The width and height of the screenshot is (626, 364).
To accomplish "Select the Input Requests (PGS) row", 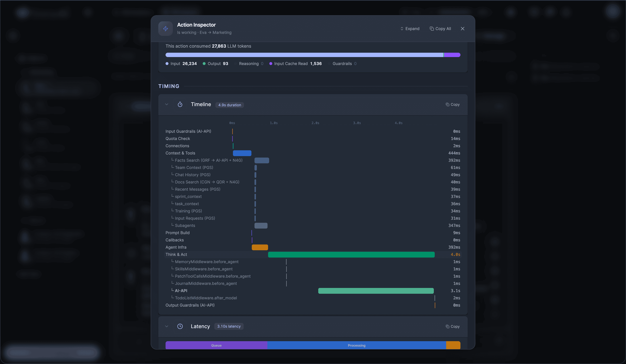I will point(313,218).
